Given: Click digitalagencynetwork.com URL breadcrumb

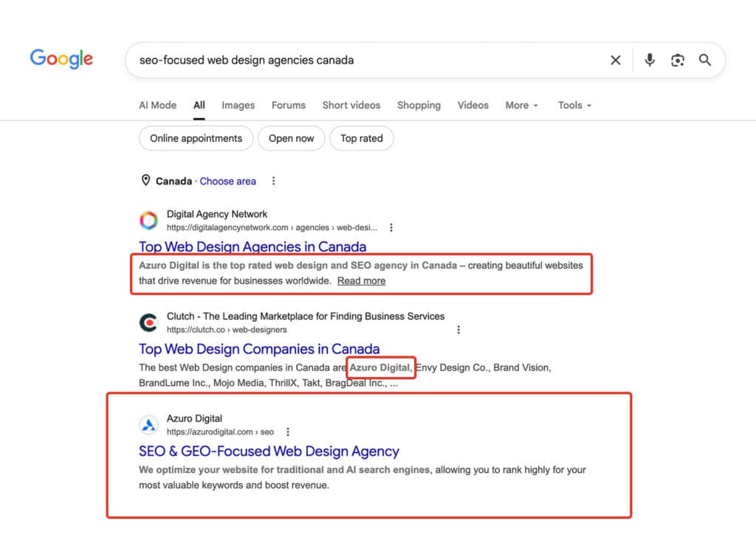Looking at the screenshot, I should pos(272,227).
